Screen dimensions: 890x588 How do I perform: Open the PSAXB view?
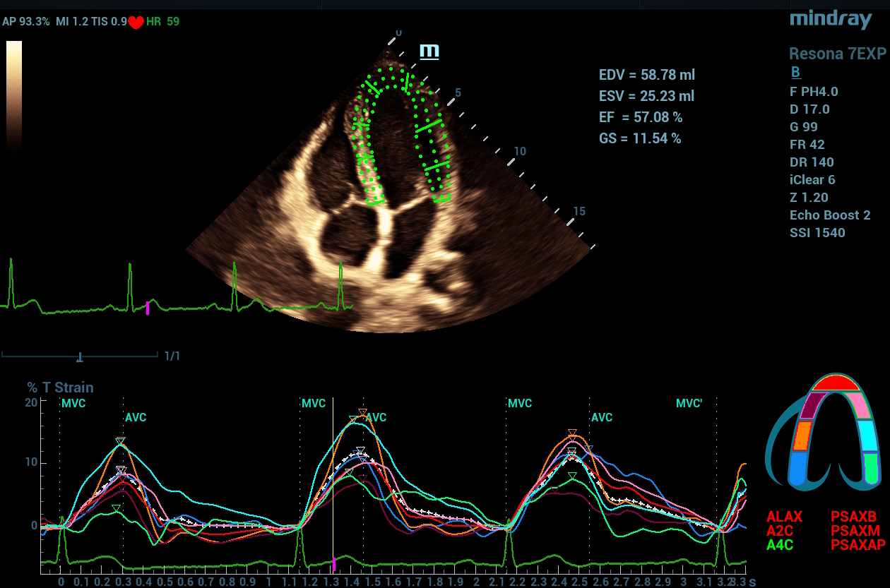point(855,517)
